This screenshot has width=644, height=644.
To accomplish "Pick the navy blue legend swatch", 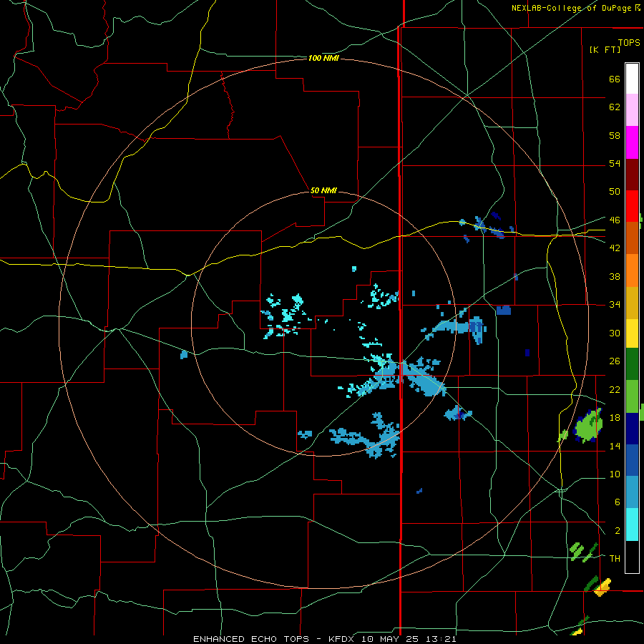I will pyautogui.click(x=632, y=429).
